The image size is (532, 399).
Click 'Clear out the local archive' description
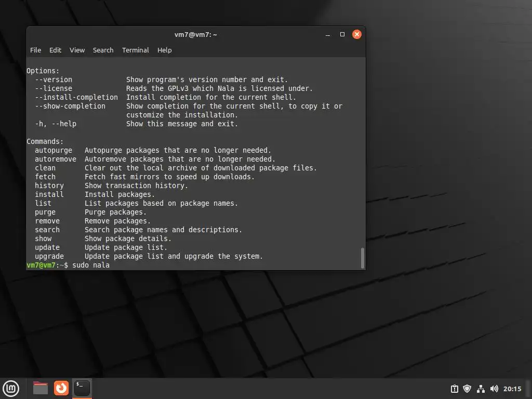click(x=201, y=168)
